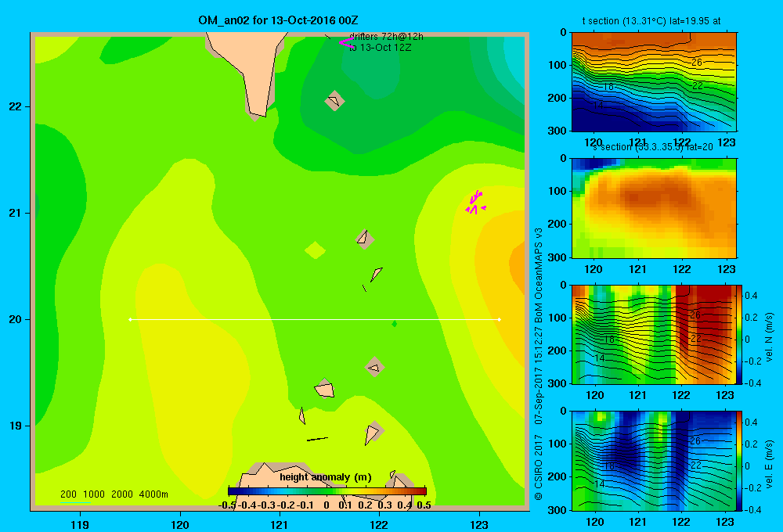Click the longitude 119 axis label on main map

click(x=80, y=524)
